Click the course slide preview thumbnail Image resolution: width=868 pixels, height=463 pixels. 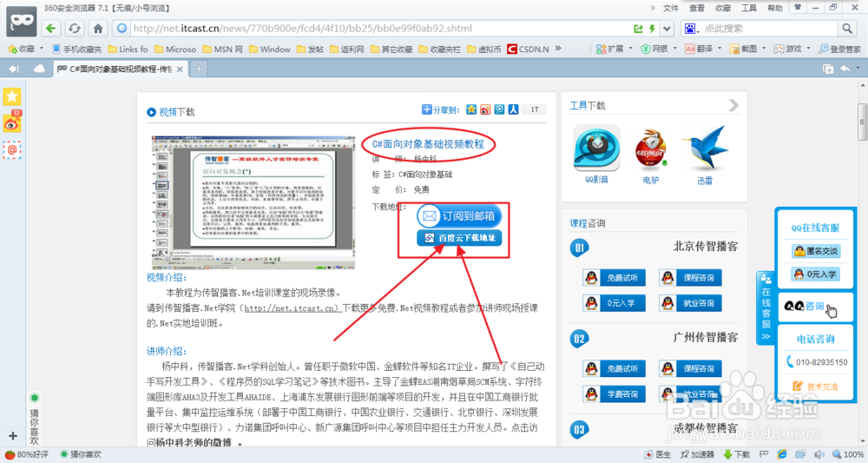tap(253, 202)
